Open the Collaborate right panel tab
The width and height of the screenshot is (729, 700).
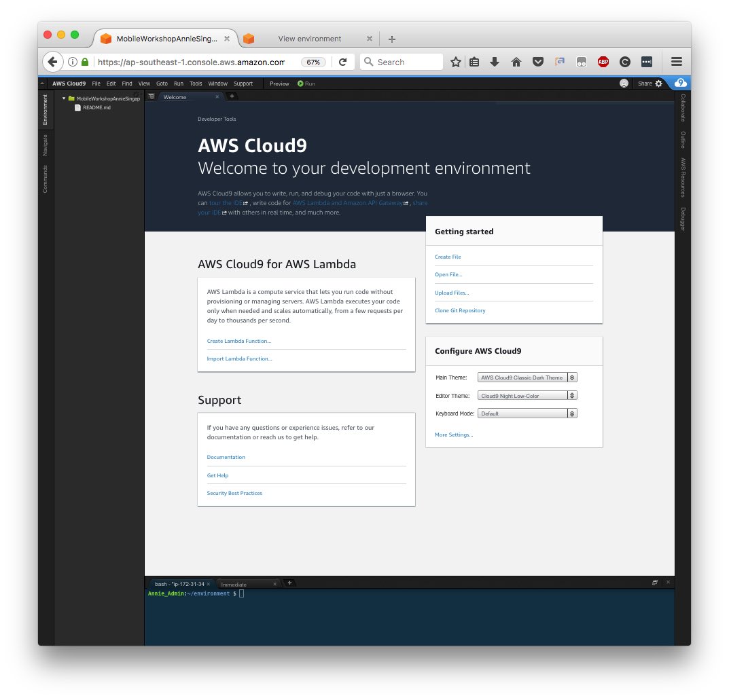click(683, 108)
